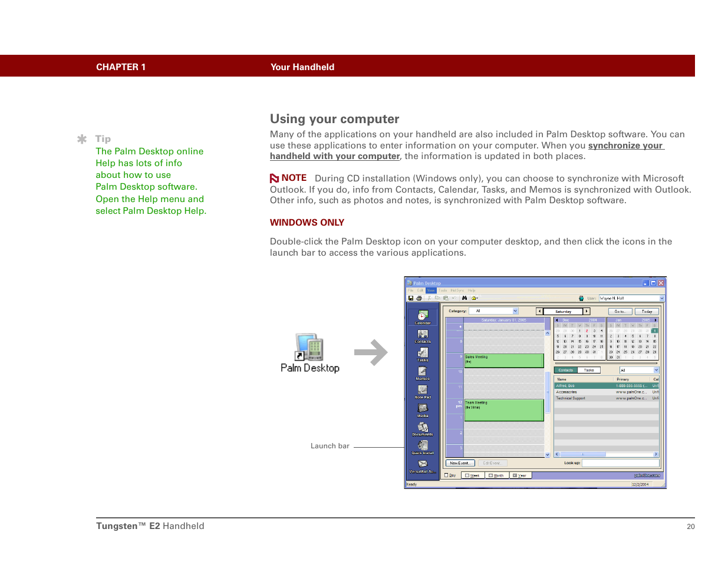Open the View menu
The height and width of the screenshot is (562, 728).
coord(431,290)
